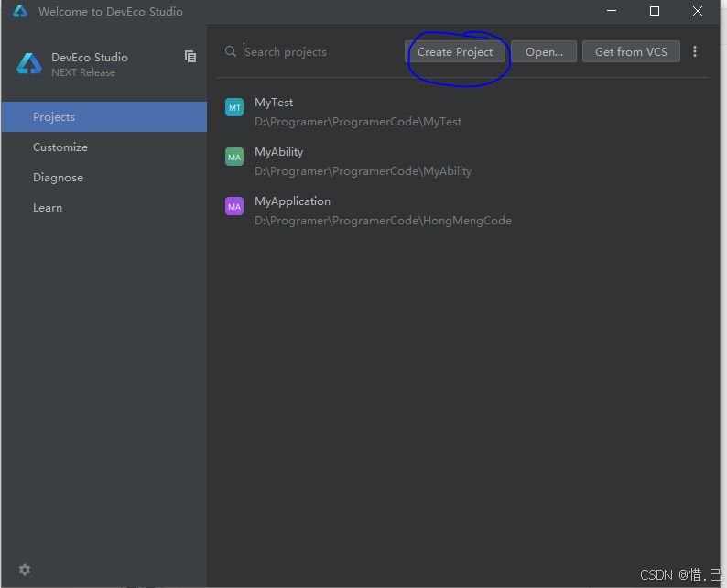Click the DevEco Studio logo in sidebar
This screenshot has height=588, width=727.
click(x=28, y=64)
